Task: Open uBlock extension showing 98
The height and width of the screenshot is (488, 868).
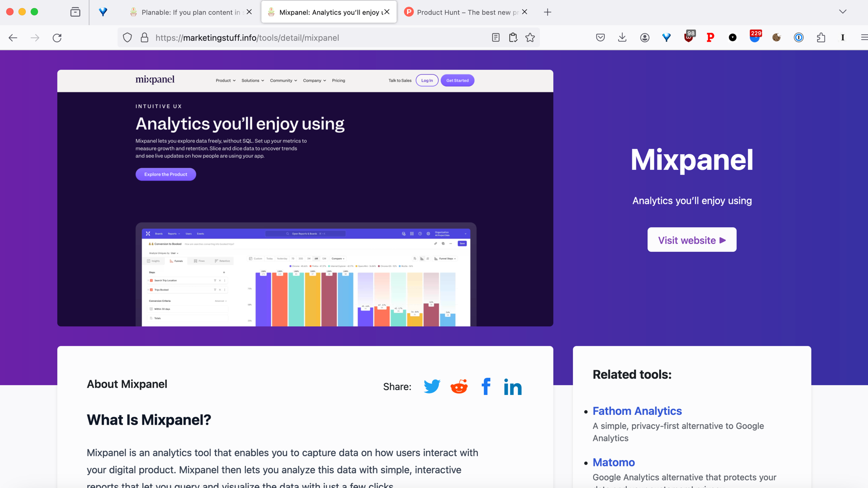Action: click(x=689, y=37)
